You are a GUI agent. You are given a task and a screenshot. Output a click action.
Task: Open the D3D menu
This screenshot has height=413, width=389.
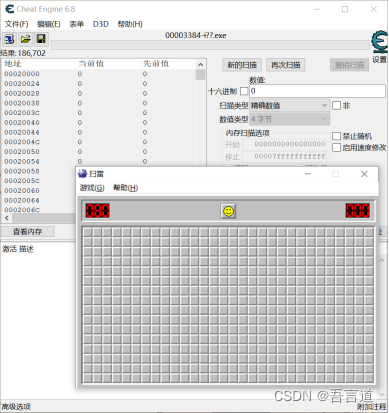[x=101, y=24]
